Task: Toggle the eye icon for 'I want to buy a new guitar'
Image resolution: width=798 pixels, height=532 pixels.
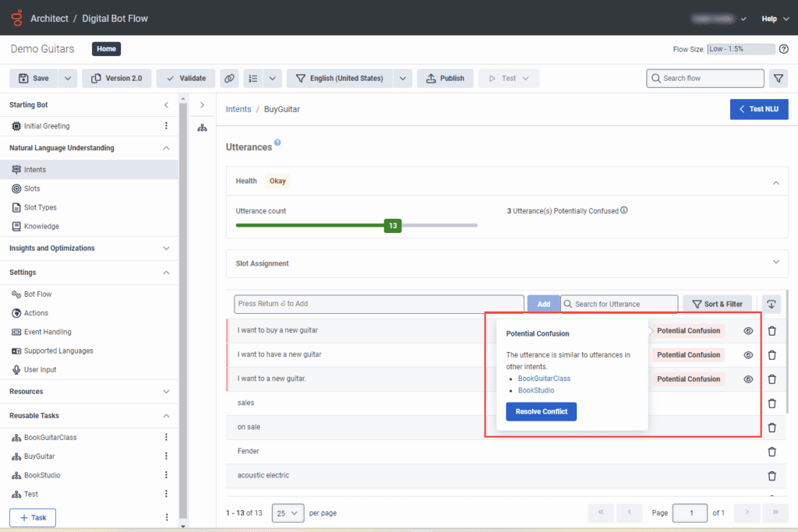Action: [x=748, y=331]
